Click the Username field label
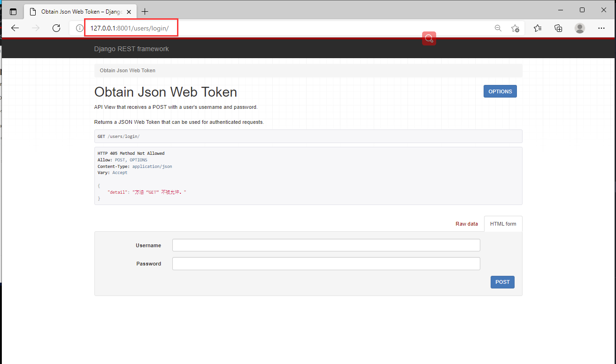 (x=148, y=245)
